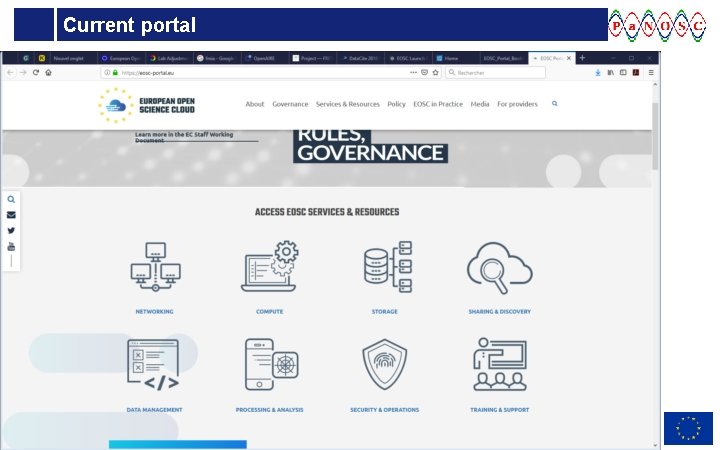720x450 pixels.
Task: Open the For providers menu
Action: click(x=517, y=104)
